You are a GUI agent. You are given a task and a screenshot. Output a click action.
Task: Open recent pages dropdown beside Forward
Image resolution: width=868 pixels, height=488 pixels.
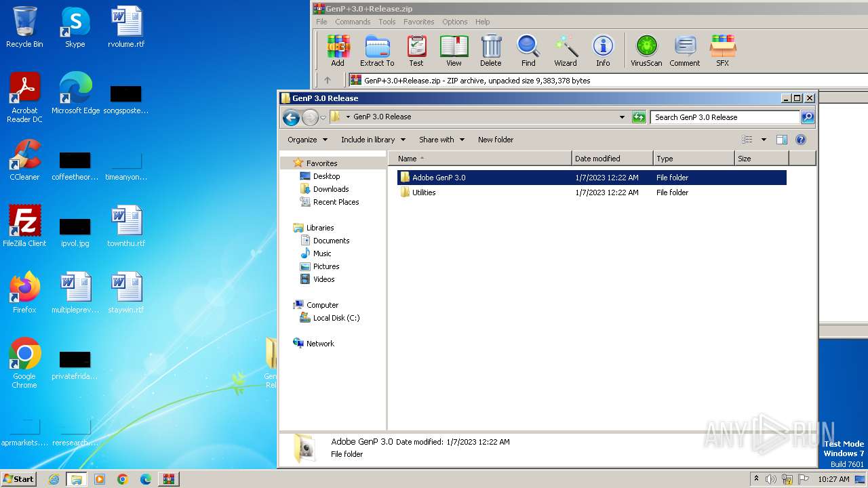pyautogui.click(x=323, y=117)
